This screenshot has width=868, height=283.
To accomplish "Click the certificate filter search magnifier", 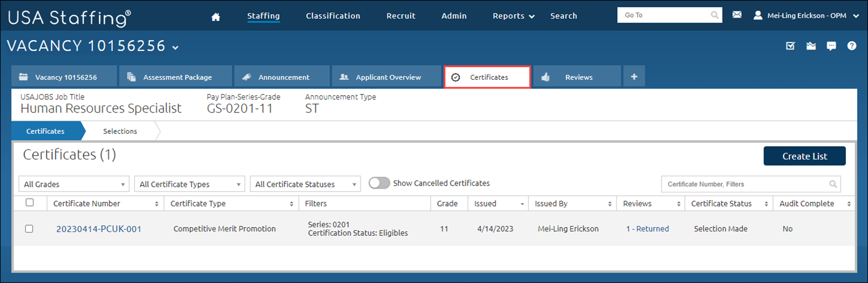I will click(x=833, y=184).
